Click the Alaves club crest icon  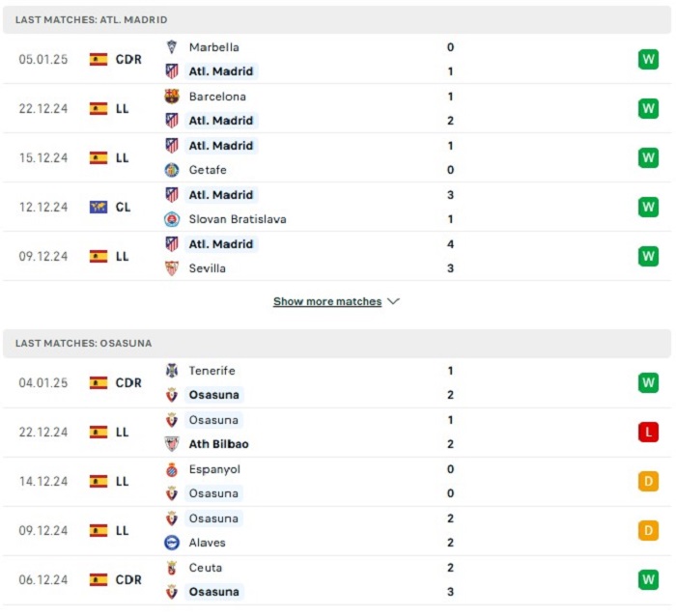pos(172,543)
